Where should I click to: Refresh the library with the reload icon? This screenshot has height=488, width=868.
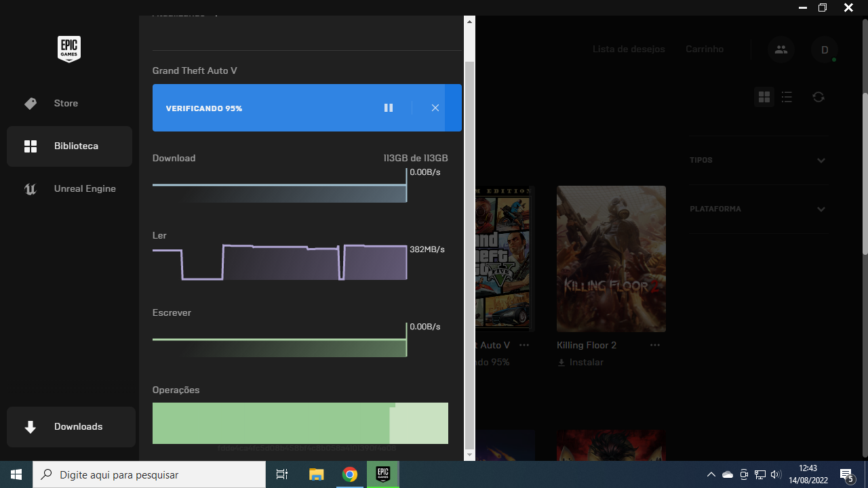[x=818, y=97]
